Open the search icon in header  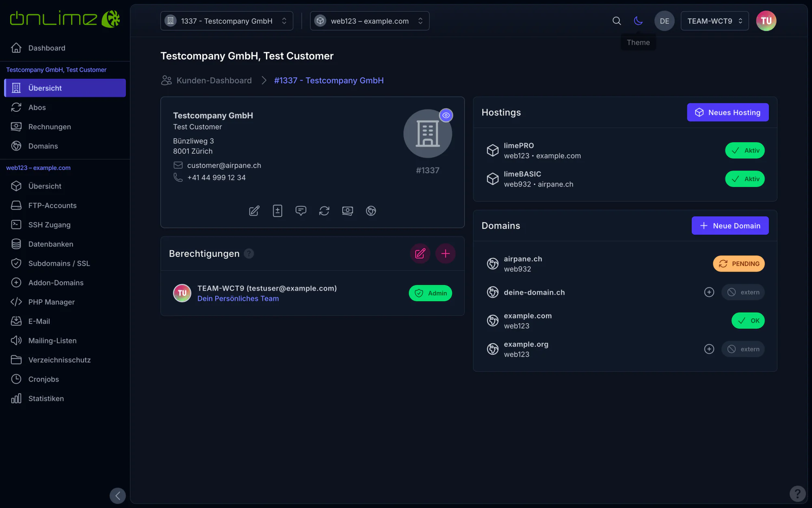click(x=616, y=21)
